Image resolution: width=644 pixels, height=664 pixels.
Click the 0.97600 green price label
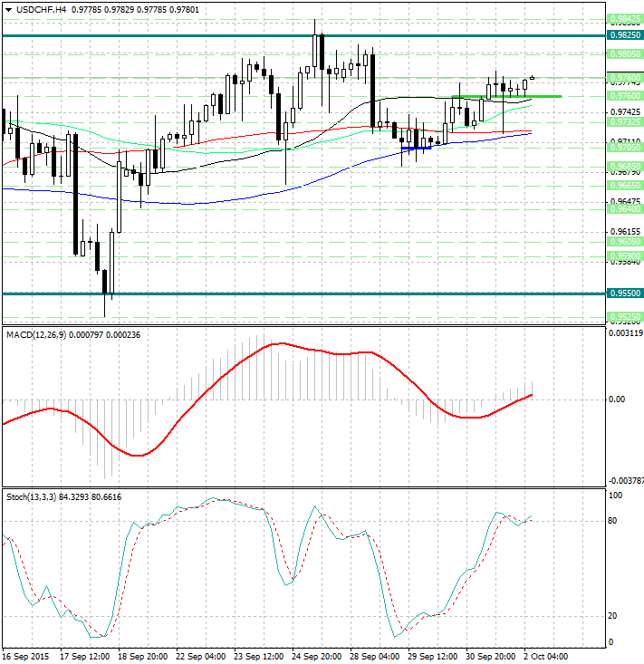click(625, 96)
